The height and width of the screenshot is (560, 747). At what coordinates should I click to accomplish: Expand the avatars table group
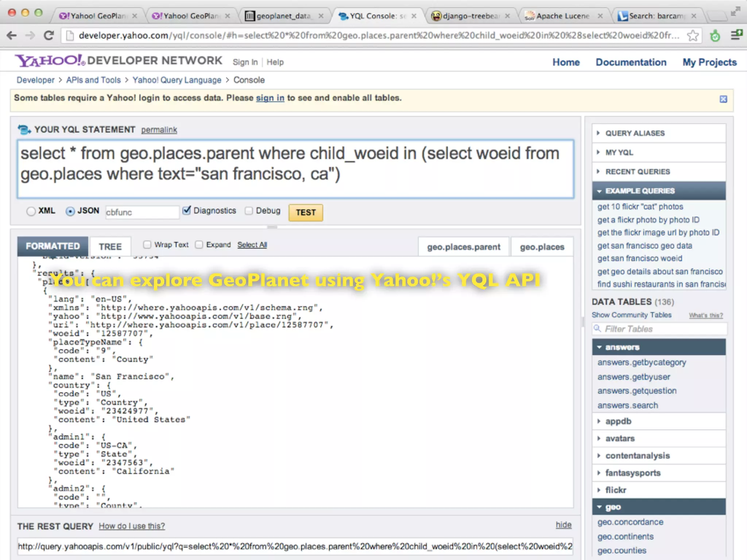coord(659,438)
